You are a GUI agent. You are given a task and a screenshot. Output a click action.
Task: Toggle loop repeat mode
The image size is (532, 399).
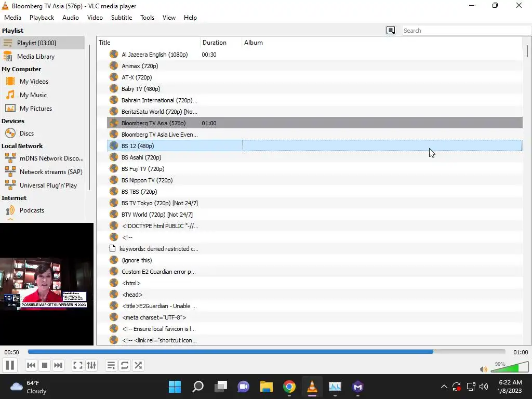point(125,365)
